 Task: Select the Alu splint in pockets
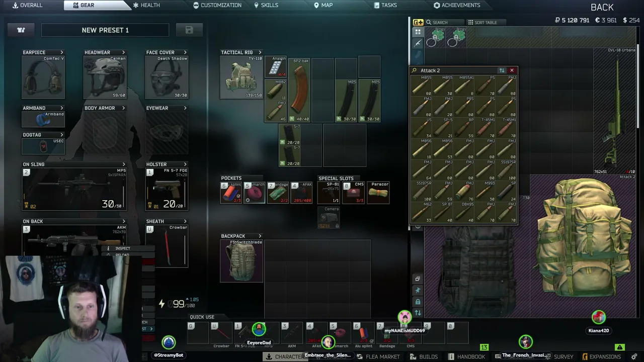[231, 193]
